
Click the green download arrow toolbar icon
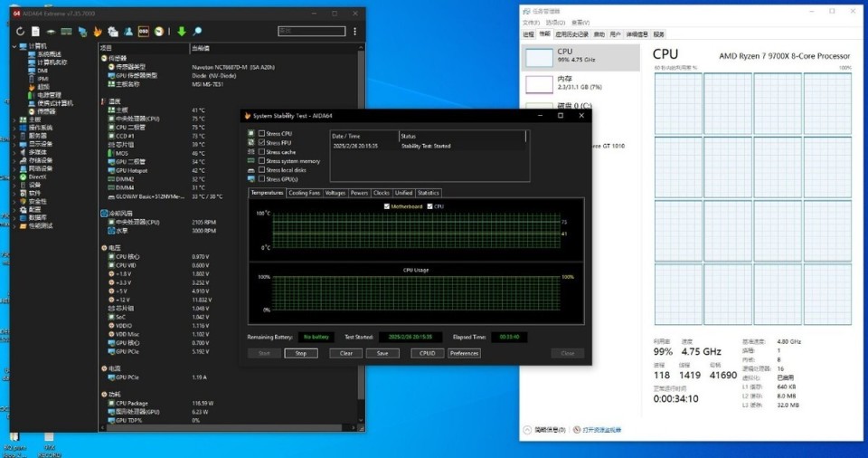pyautogui.click(x=182, y=32)
